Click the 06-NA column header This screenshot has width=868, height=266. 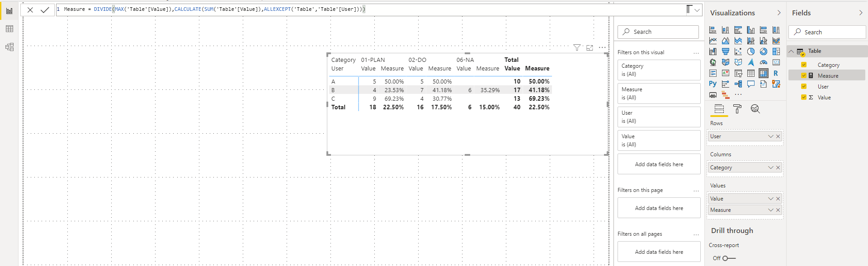click(x=465, y=60)
